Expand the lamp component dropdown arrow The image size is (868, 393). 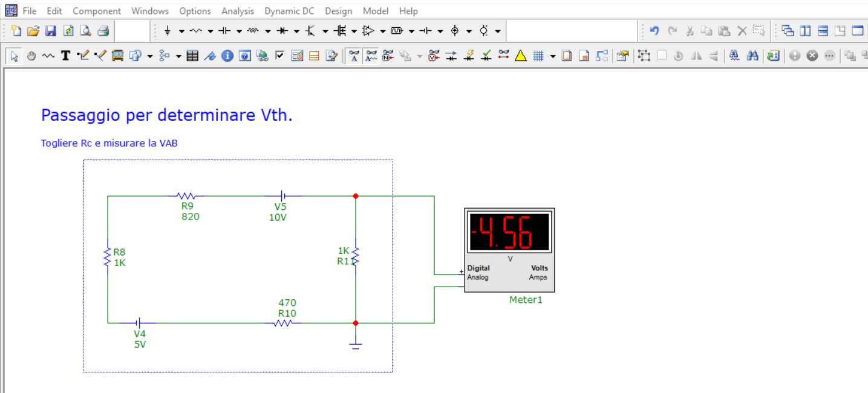498,31
